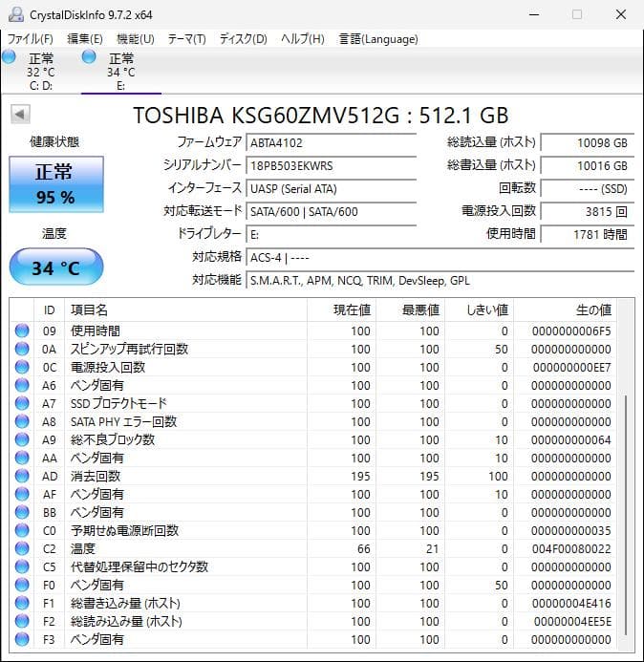
Task: Click the drive letter field E:
Action: tap(332, 234)
